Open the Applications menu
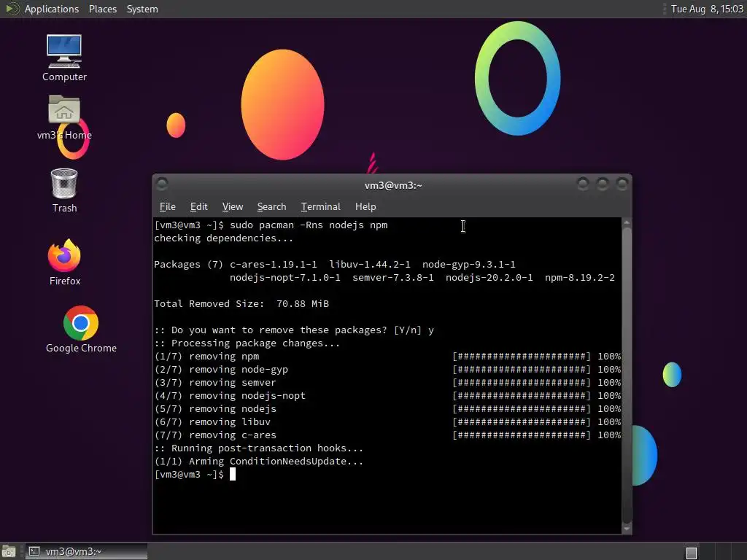 pyautogui.click(x=52, y=9)
